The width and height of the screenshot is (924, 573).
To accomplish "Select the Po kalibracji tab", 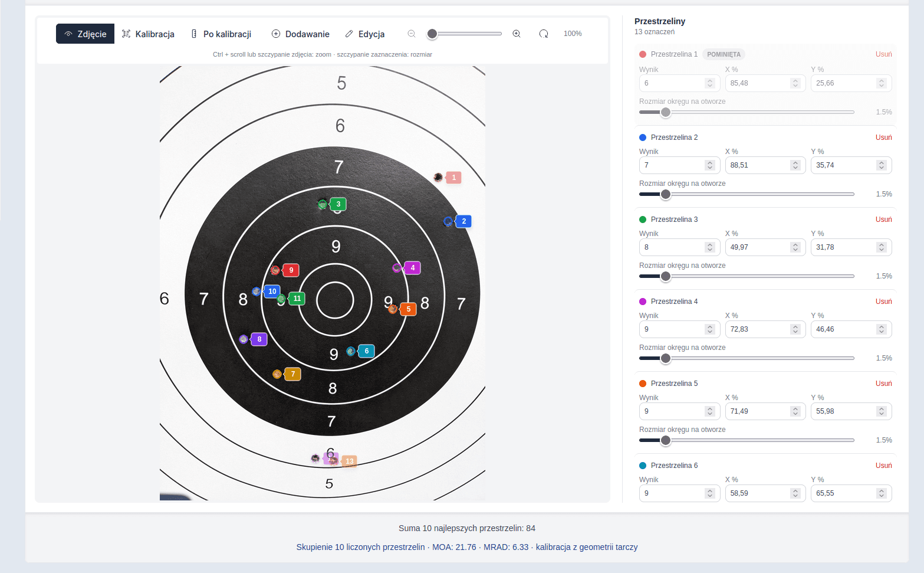I will point(221,34).
